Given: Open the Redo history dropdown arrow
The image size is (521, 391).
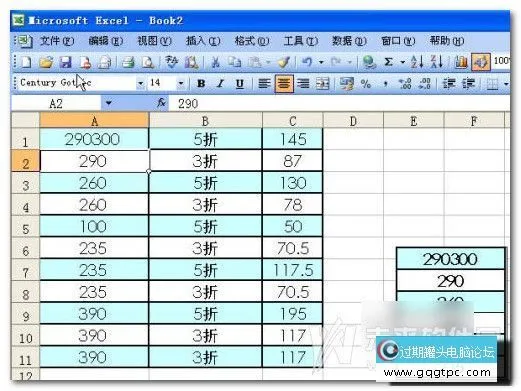Looking at the screenshot, I should point(350,62).
